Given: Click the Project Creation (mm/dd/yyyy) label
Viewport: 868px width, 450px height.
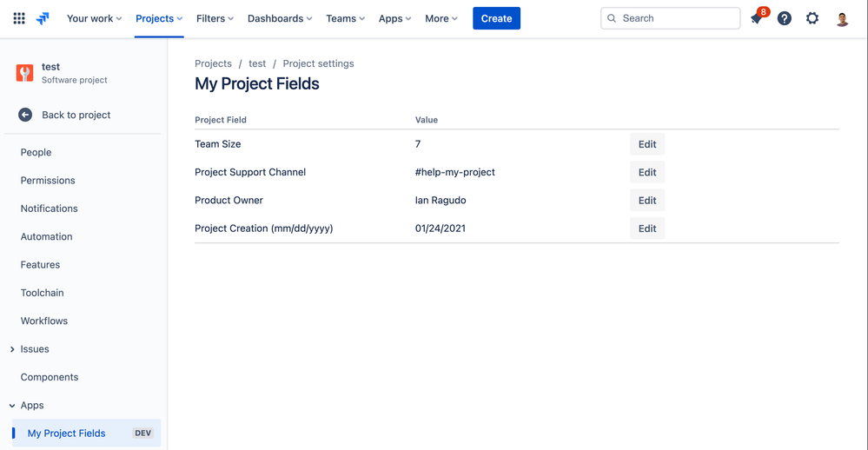Looking at the screenshot, I should [x=264, y=228].
